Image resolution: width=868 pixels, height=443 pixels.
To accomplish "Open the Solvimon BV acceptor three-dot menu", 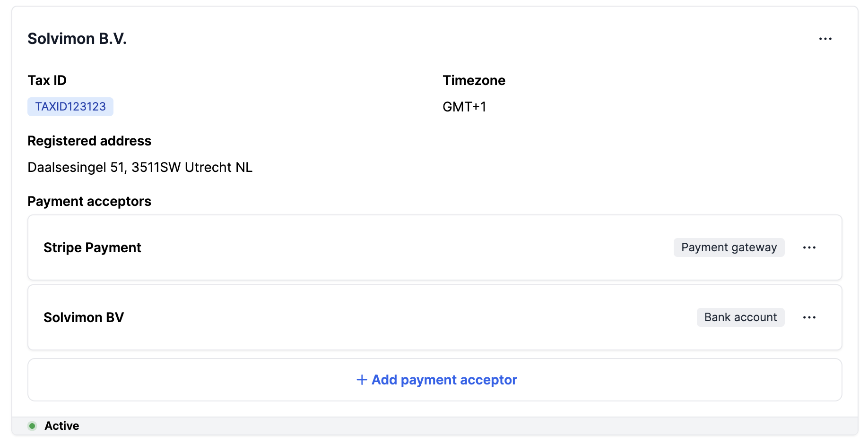I will tap(809, 317).
